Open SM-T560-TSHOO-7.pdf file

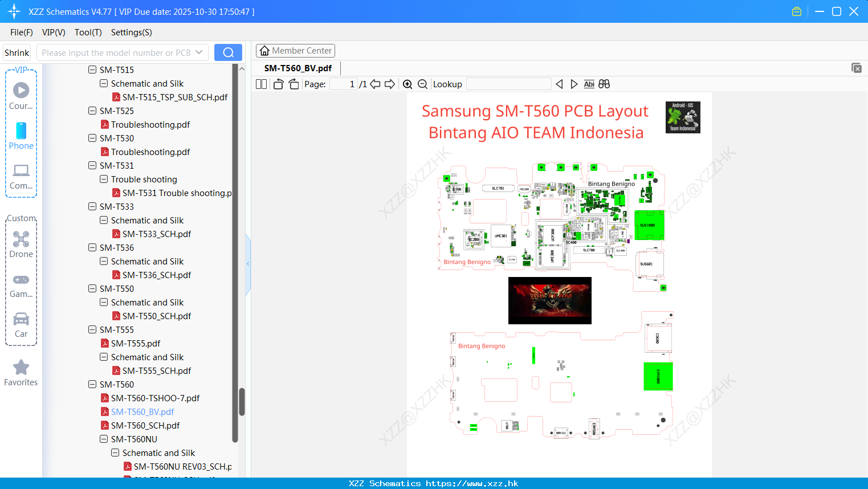pos(155,398)
